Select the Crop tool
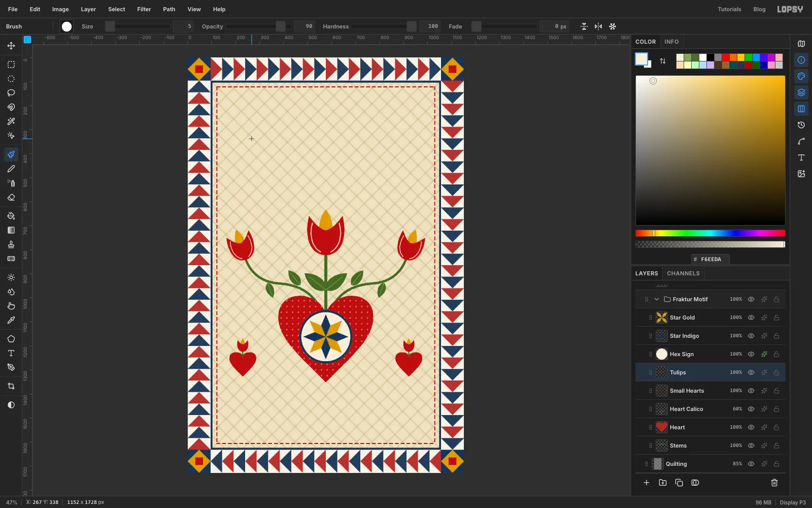The image size is (812, 508). (11, 386)
